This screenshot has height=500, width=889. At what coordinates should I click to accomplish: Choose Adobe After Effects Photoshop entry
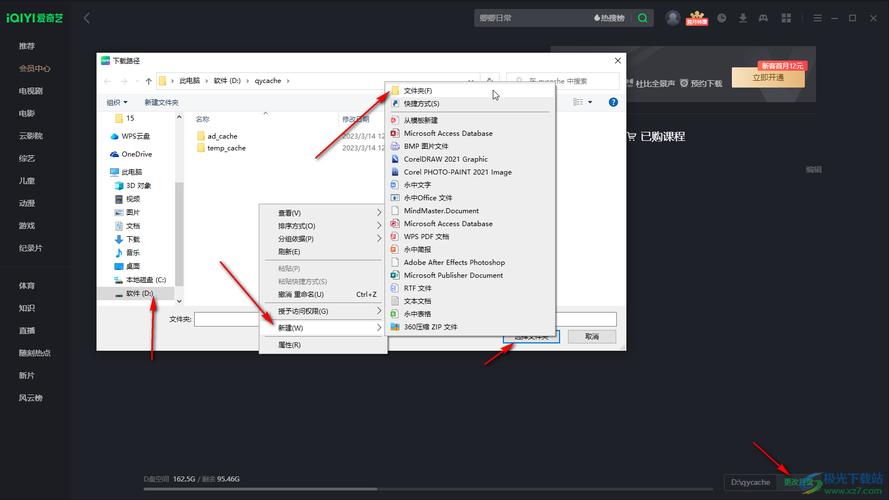(470, 262)
